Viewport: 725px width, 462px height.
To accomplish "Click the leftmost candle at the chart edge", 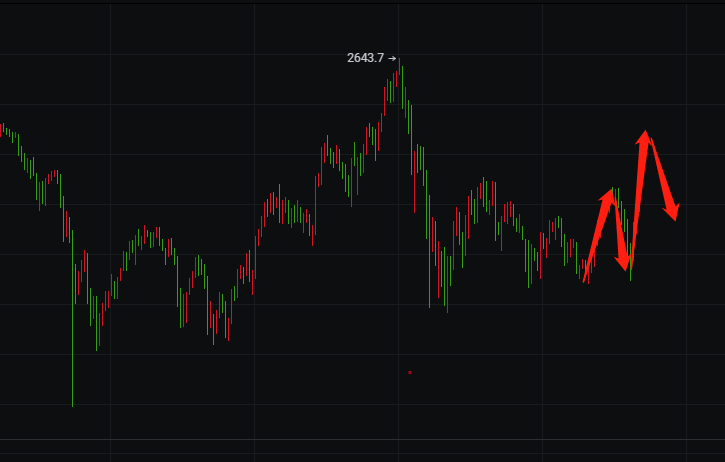I will click(x=2, y=128).
